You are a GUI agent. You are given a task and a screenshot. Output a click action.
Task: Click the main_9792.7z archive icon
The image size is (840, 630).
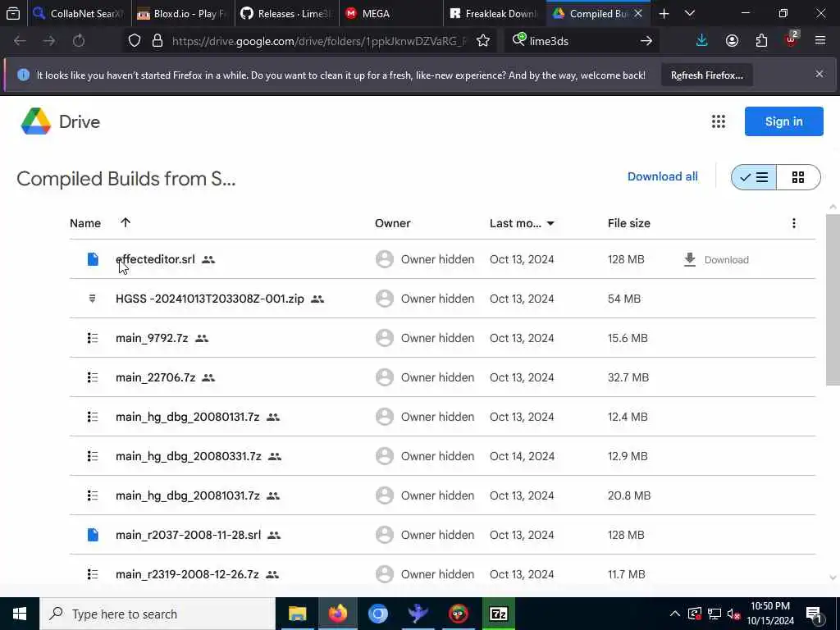pyautogui.click(x=93, y=338)
